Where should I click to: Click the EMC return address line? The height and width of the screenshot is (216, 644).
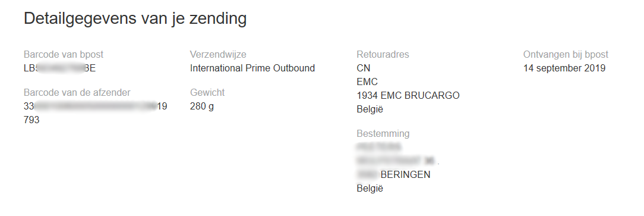point(367,82)
